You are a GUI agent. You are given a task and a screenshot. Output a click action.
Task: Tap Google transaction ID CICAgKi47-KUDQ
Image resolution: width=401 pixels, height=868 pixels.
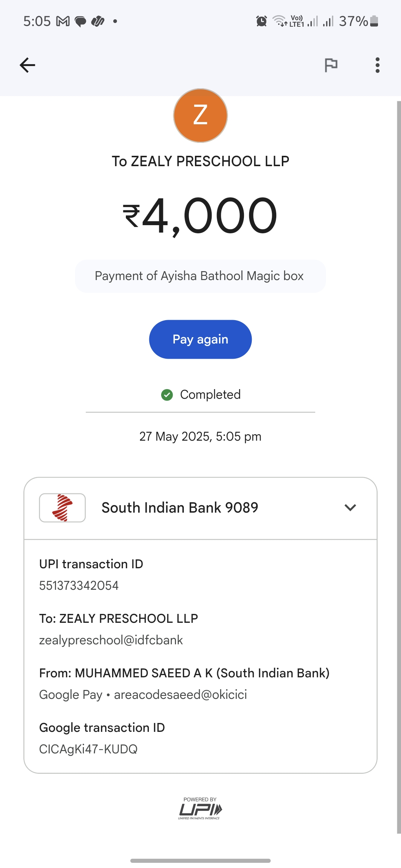pos(88,749)
